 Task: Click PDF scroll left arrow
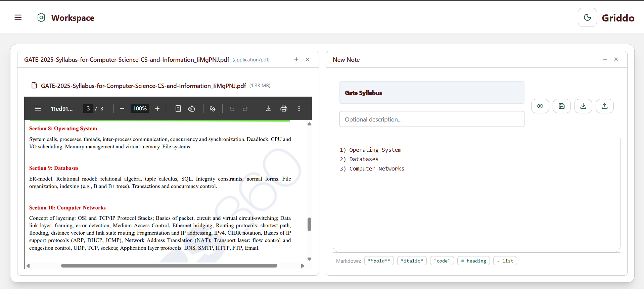click(x=28, y=266)
